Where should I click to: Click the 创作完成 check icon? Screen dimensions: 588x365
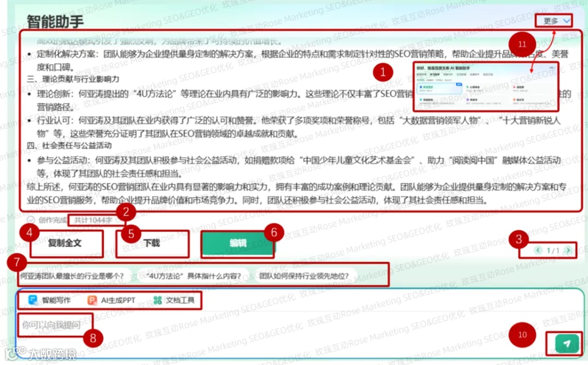pyautogui.click(x=30, y=220)
